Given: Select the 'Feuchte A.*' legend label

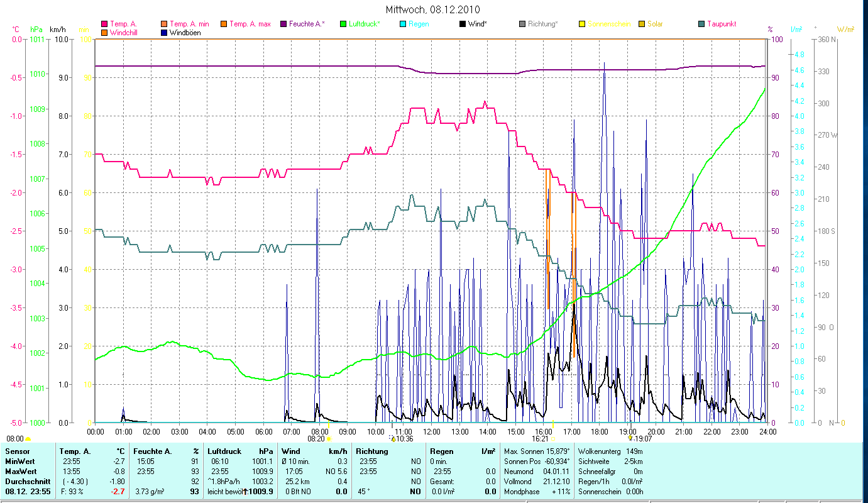Looking at the screenshot, I should click(x=307, y=24).
